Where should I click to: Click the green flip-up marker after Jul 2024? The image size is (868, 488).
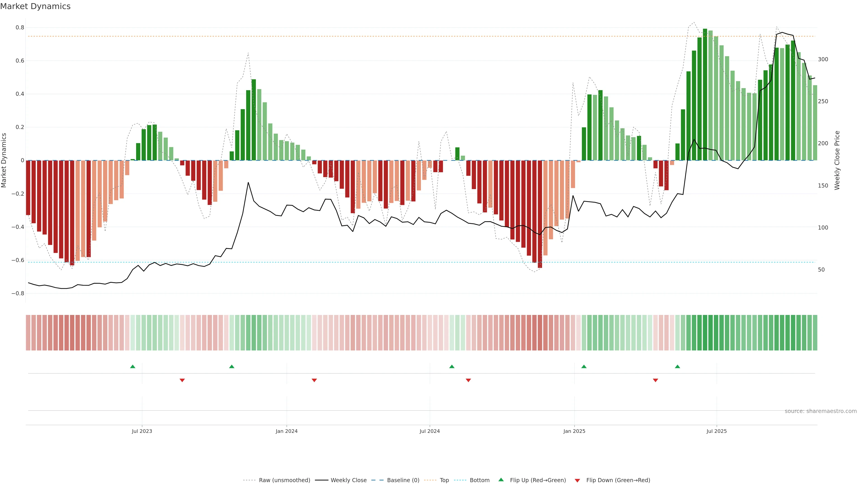(452, 366)
